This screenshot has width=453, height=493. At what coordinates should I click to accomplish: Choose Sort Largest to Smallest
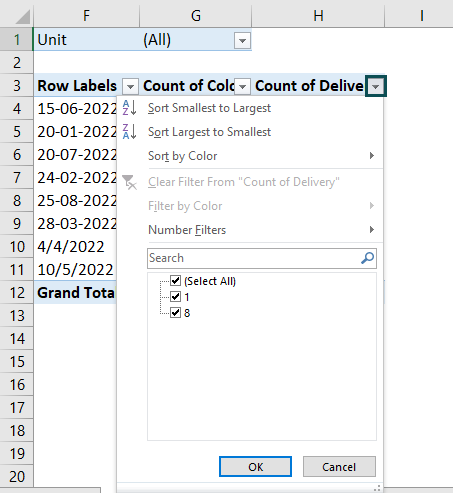250,132
